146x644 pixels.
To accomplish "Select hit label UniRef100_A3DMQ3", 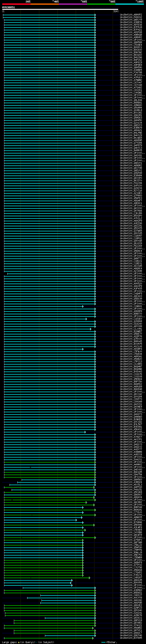I will pyautogui.click(x=131, y=590).
